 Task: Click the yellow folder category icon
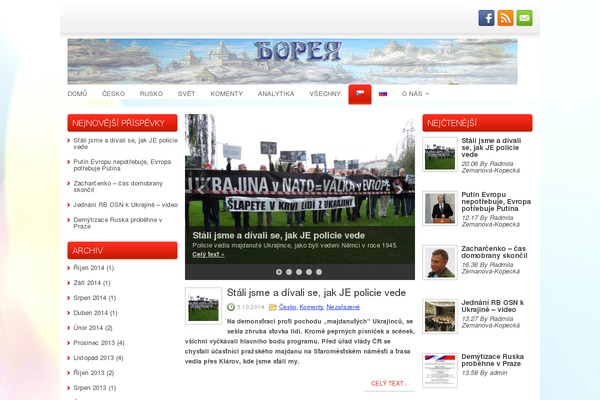(273, 307)
